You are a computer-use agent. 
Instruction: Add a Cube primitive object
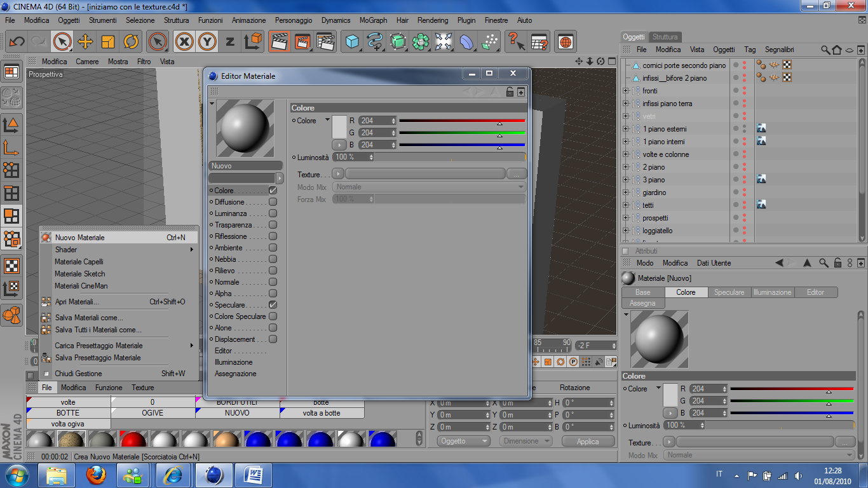pos(352,42)
